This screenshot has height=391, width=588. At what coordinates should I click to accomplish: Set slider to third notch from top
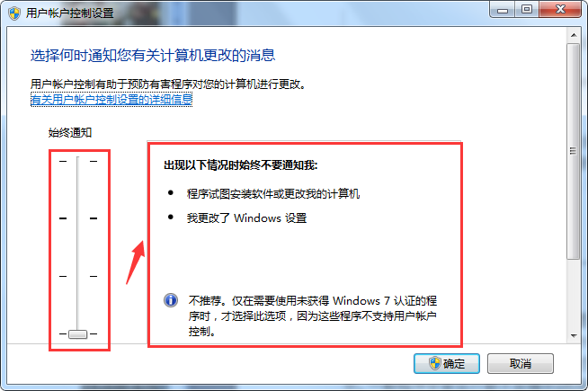[78, 276]
